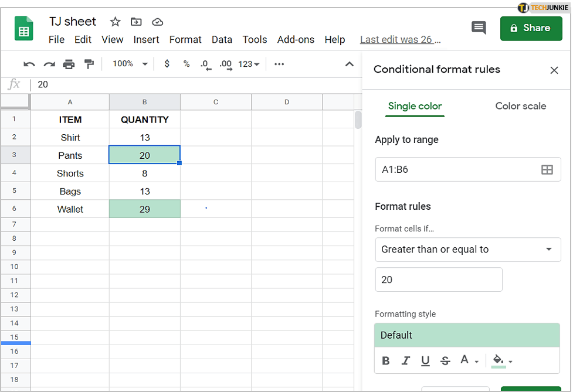This screenshot has height=392, width=573.
Task: Toggle bold in formatting style
Action: [386, 361]
